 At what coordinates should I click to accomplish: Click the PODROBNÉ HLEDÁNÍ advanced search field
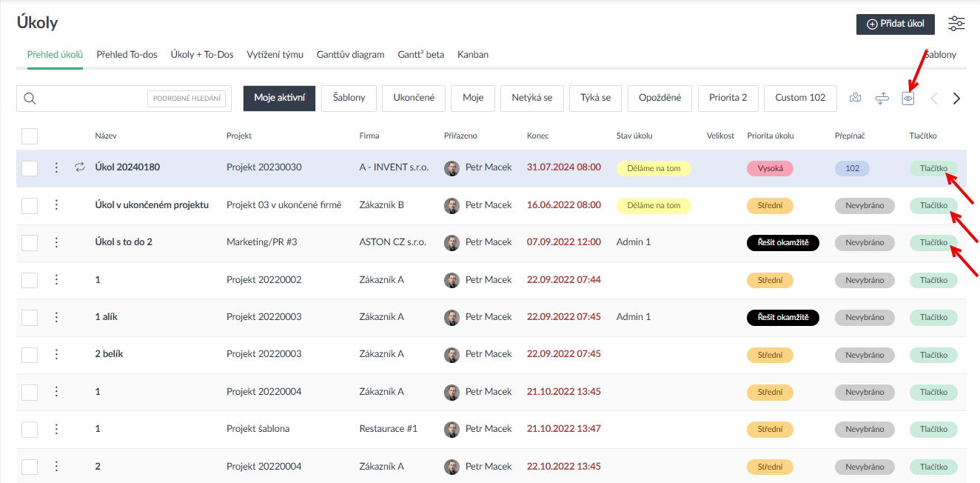(188, 99)
